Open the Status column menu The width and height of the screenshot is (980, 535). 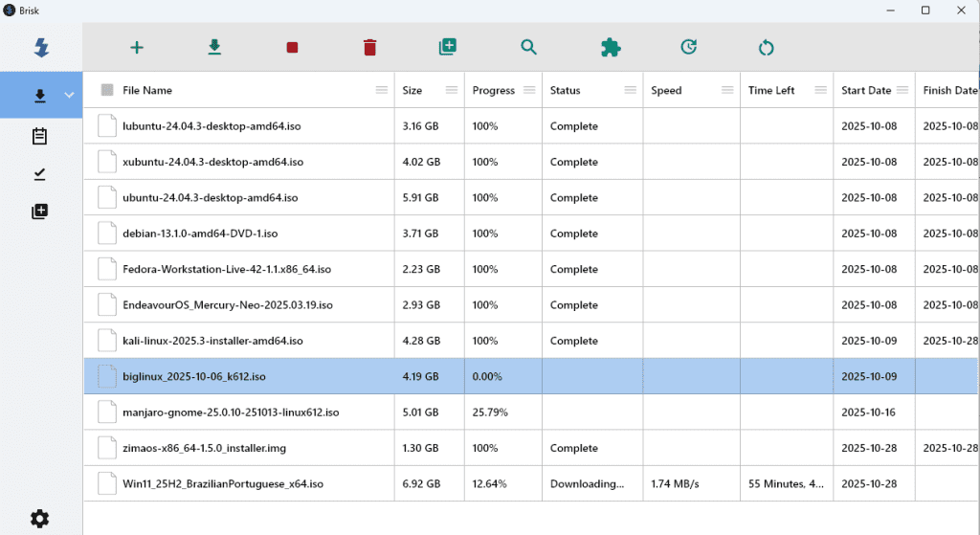630,90
